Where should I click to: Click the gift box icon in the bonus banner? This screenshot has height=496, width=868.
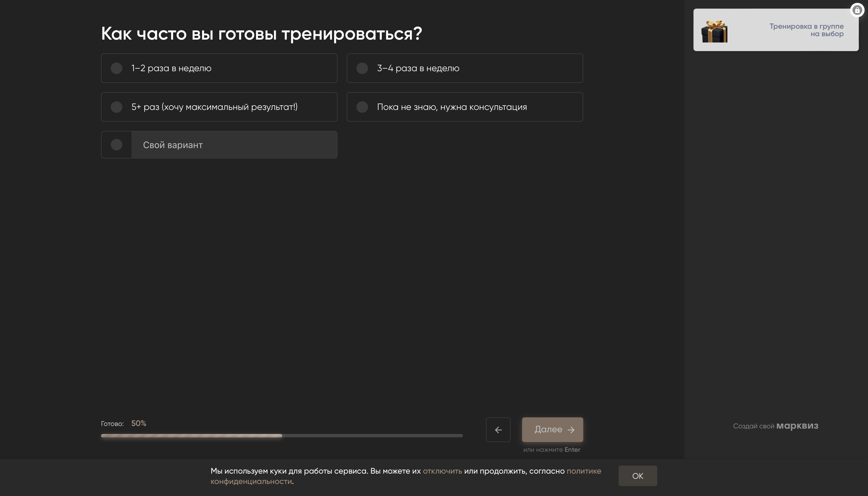(714, 31)
